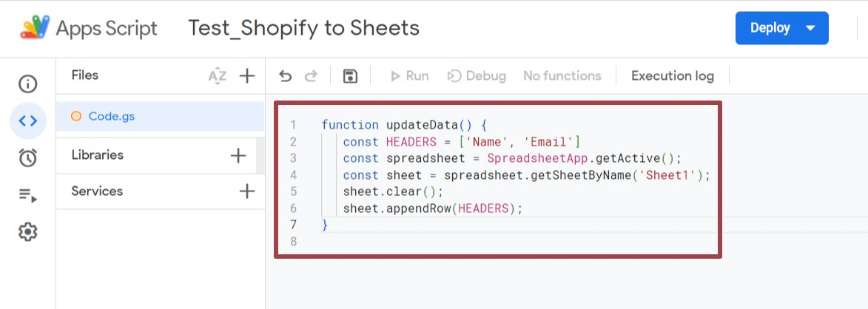
Task: Open the Executions list icon in sidebar
Action: (27, 194)
